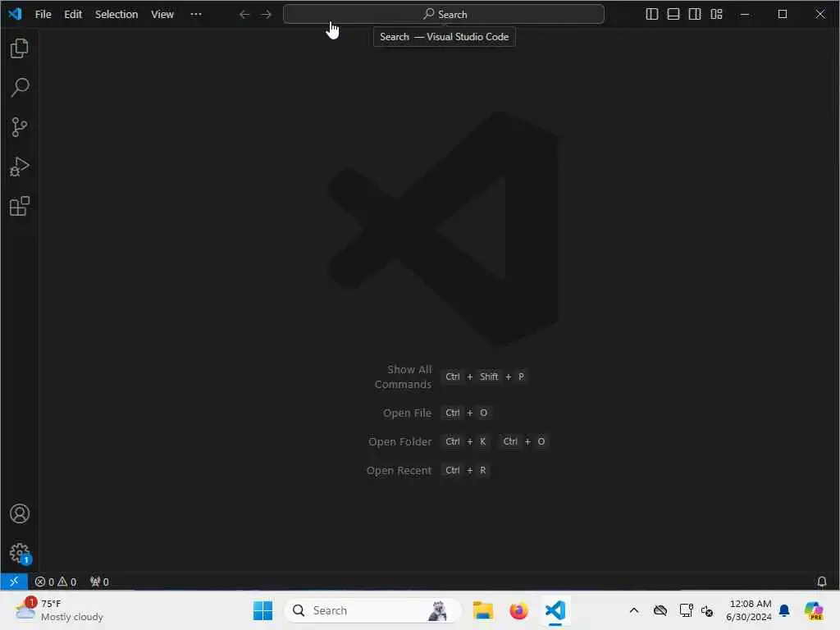Open the Search view in activity bar

(20, 88)
